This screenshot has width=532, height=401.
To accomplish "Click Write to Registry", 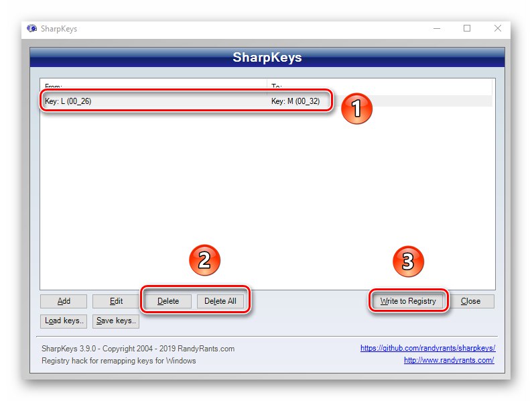I will point(408,301).
